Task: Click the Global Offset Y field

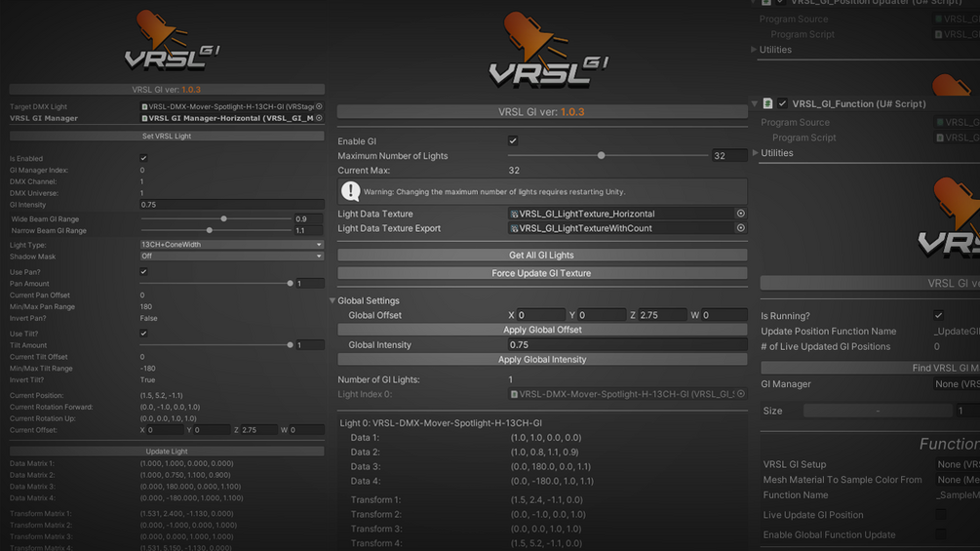Action: (602, 315)
